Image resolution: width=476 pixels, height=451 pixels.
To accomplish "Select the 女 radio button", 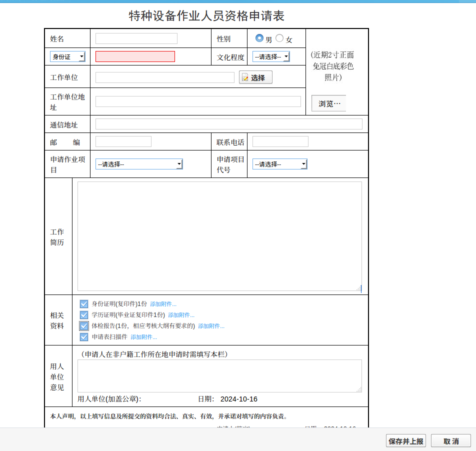I will click(x=279, y=38).
